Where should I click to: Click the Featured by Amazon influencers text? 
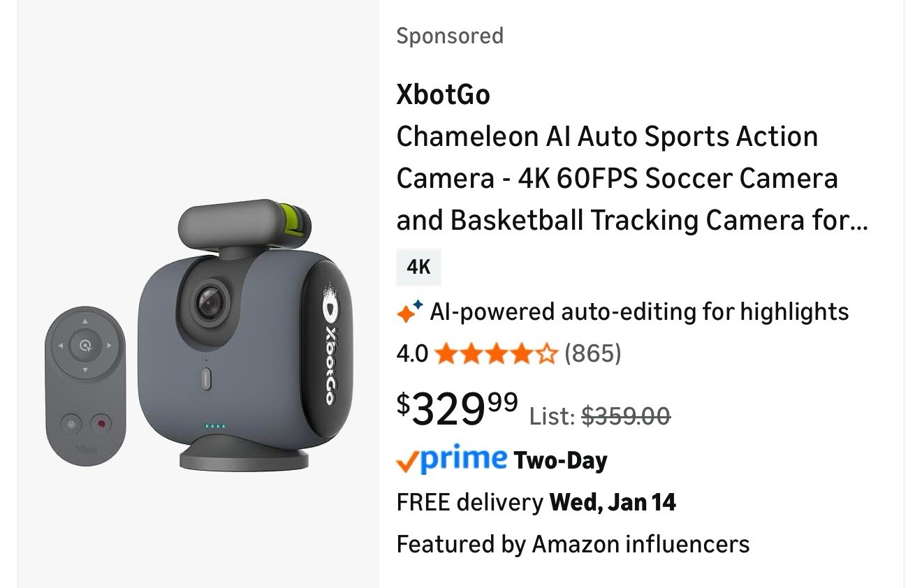pyautogui.click(x=573, y=544)
